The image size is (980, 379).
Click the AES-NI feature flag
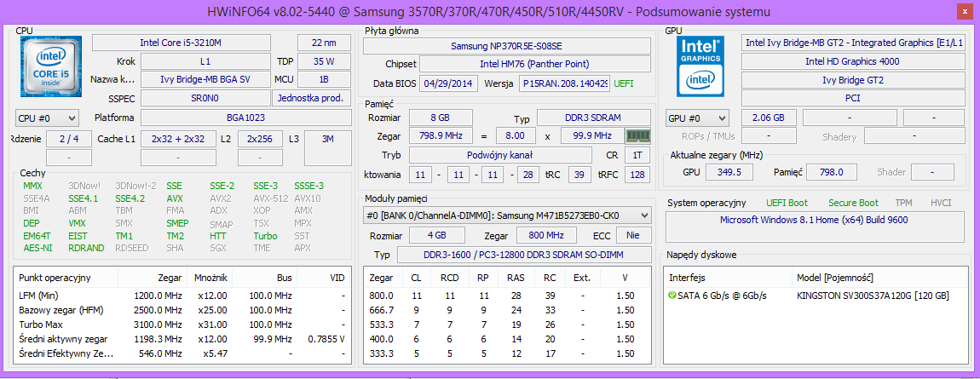pos(37,248)
